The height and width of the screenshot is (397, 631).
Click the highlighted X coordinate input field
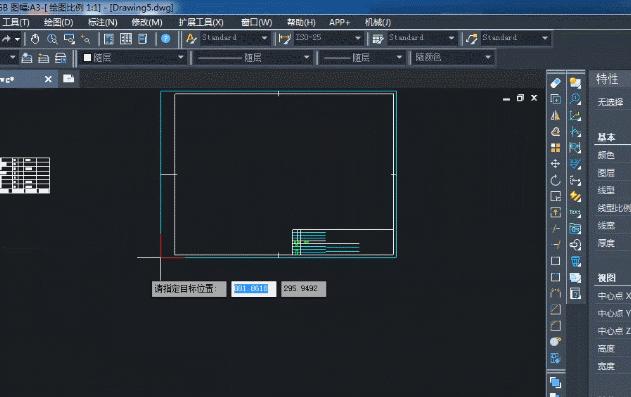[x=254, y=289]
